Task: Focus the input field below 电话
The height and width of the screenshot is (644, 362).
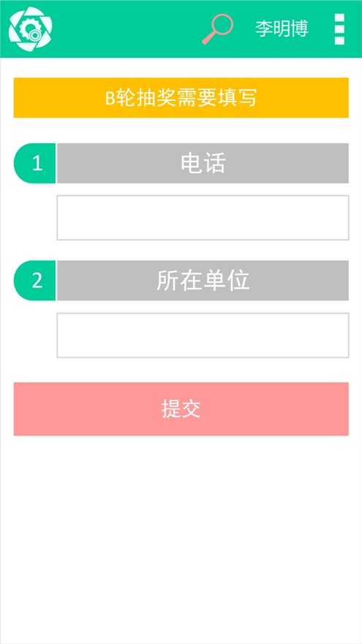Action: [x=203, y=218]
